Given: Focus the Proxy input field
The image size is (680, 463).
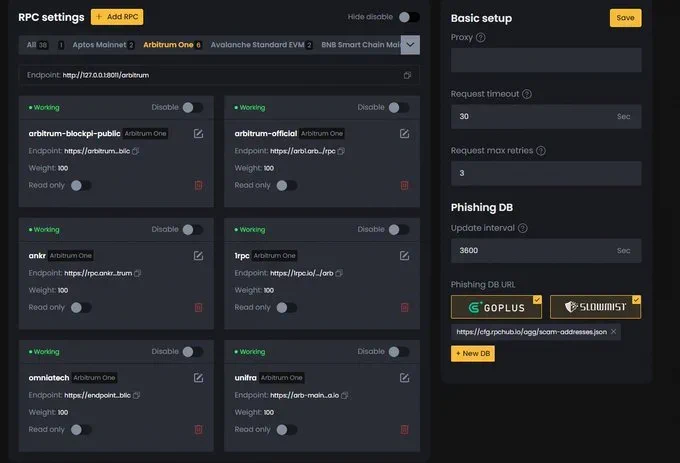Looking at the screenshot, I should click(x=546, y=60).
